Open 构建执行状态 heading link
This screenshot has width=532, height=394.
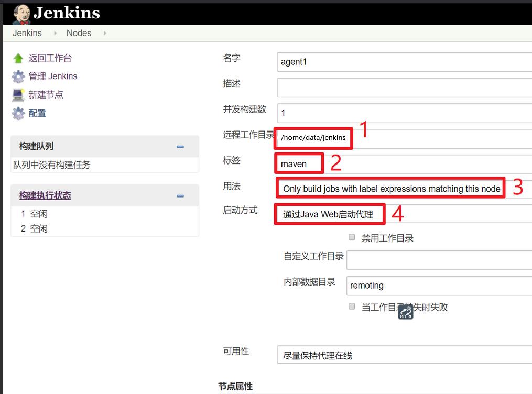[45, 195]
